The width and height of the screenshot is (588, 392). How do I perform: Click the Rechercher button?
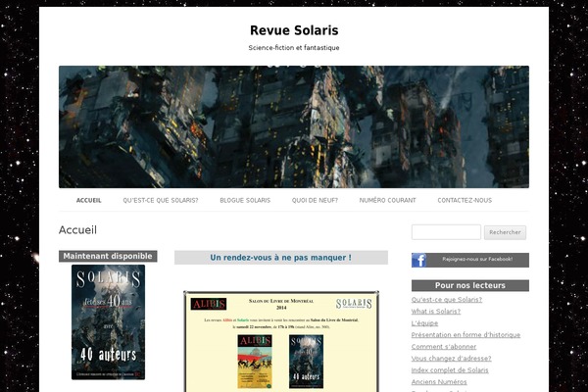[x=505, y=232]
